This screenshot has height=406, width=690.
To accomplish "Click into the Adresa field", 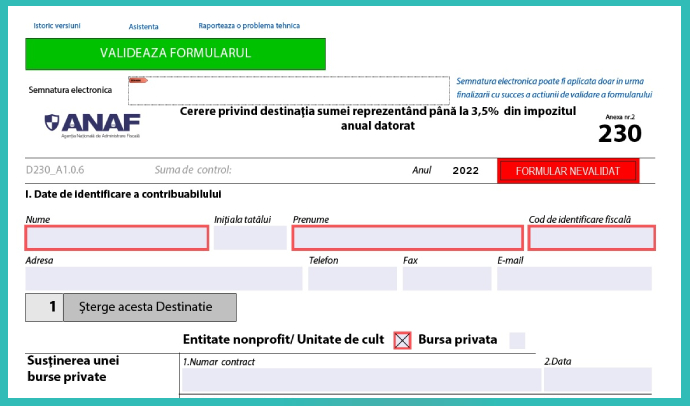I will 164,278.
